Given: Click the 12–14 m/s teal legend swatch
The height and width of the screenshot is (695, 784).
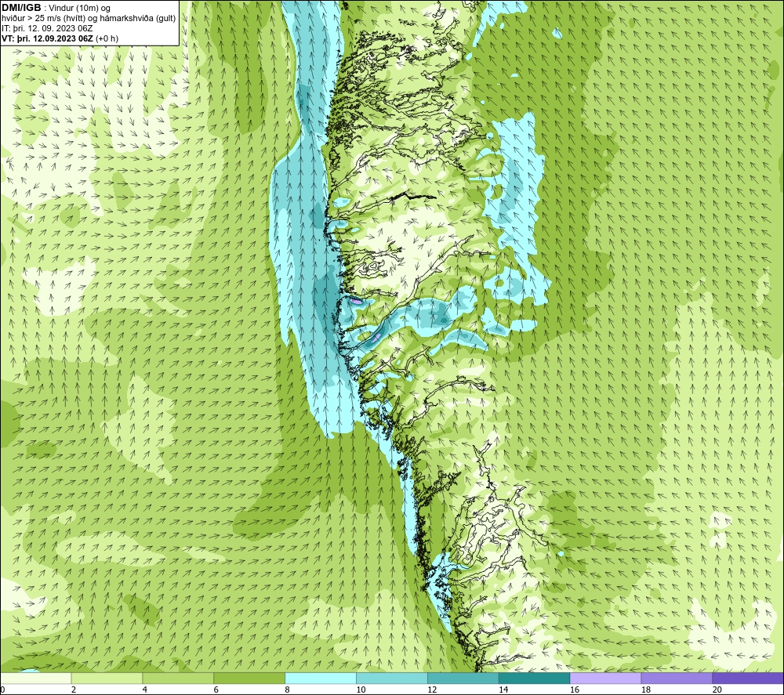Looking at the screenshot, I should (x=463, y=678).
